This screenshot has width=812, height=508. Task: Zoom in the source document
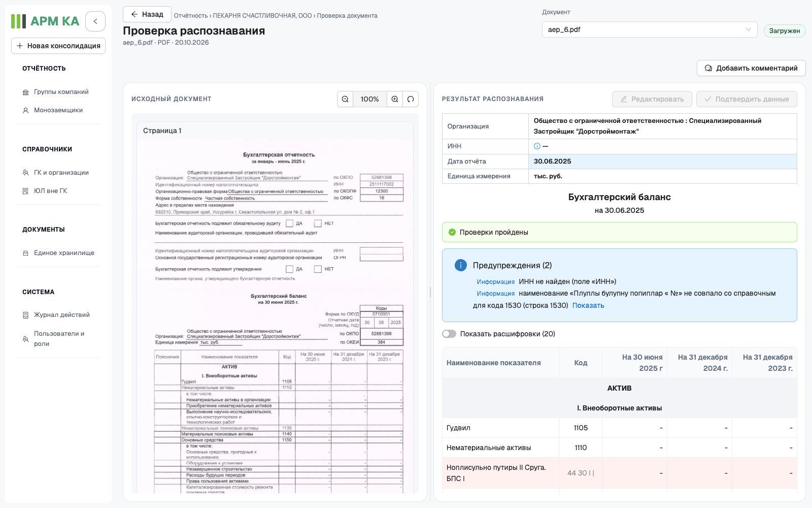pyautogui.click(x=395, y=99)
